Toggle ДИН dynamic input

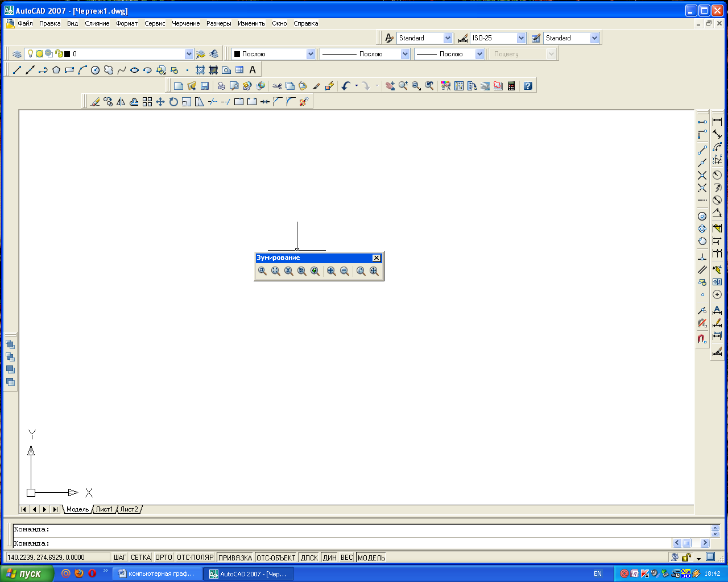[330, 558]
